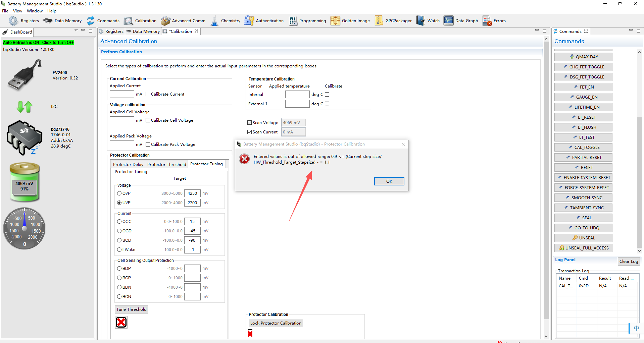Open the Errors tool

coord(494,21)
